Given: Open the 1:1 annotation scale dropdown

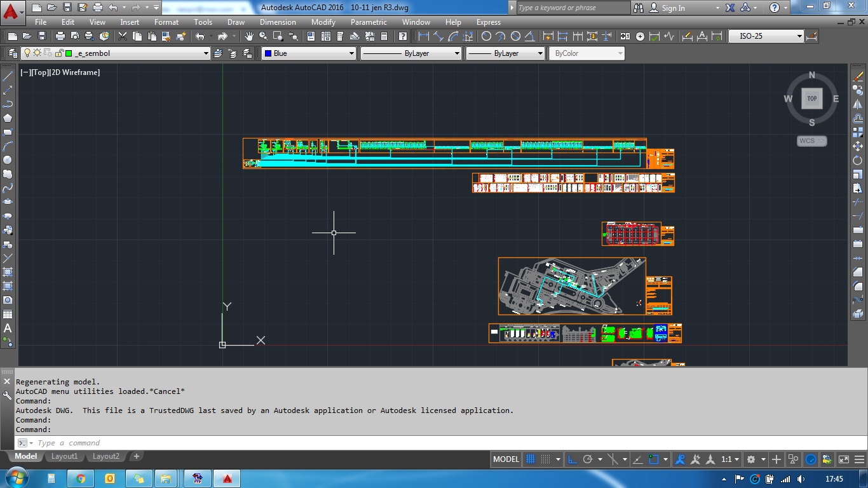Looking at the screenshot, I should click(731, 459).
